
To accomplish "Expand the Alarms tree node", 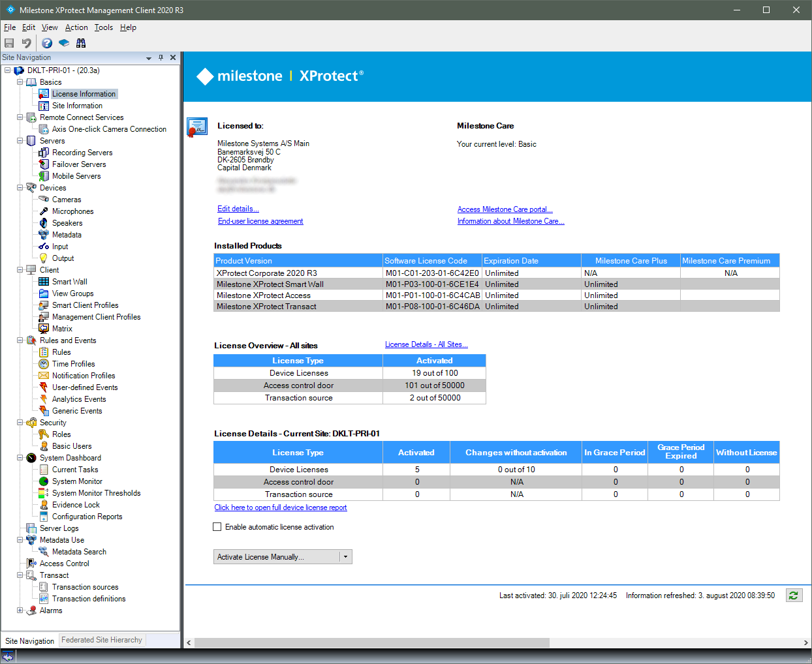I will [x=20, y=611].
